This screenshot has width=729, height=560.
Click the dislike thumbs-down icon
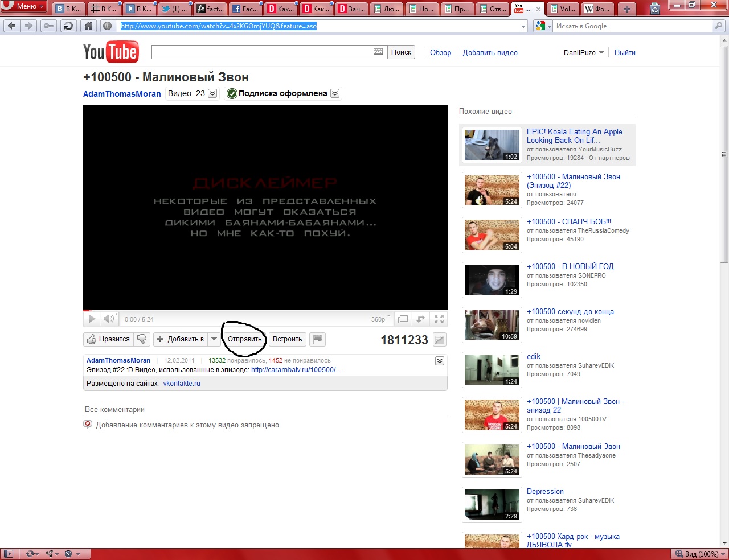(x=142, y=339)
